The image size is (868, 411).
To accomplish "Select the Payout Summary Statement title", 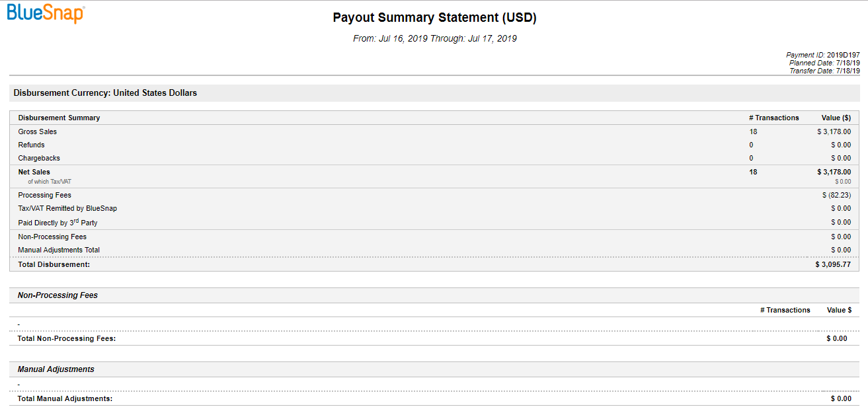I will pos(434,18).
